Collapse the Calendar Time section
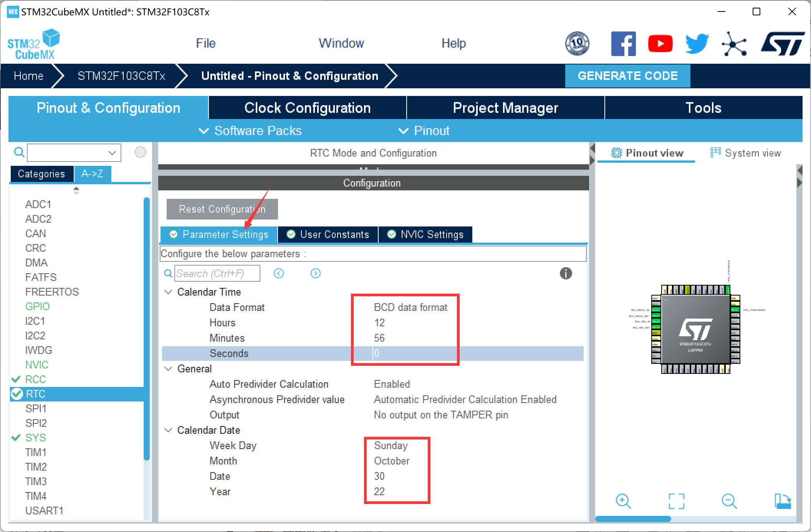Viewport: 811px width, 532px height. (x=168, y=292)
